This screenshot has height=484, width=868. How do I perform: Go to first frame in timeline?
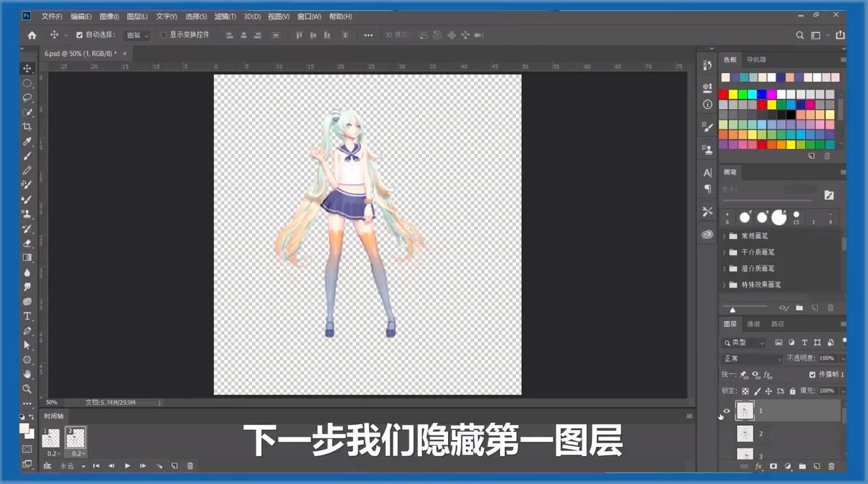(96, 466)
